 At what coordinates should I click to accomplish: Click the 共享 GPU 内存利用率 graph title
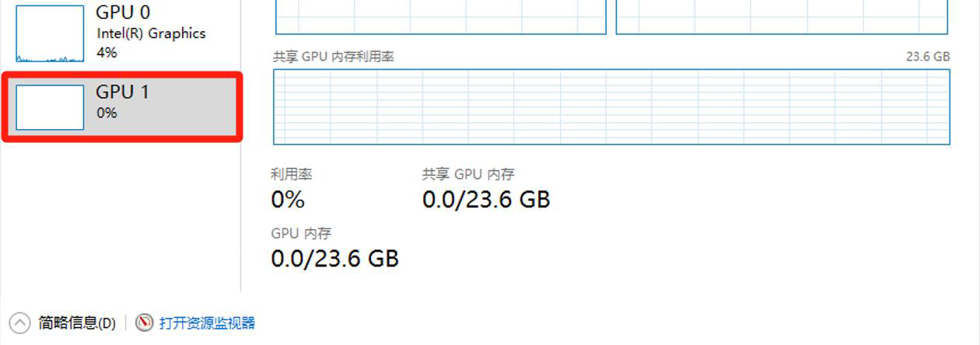(x=333, y=57)
